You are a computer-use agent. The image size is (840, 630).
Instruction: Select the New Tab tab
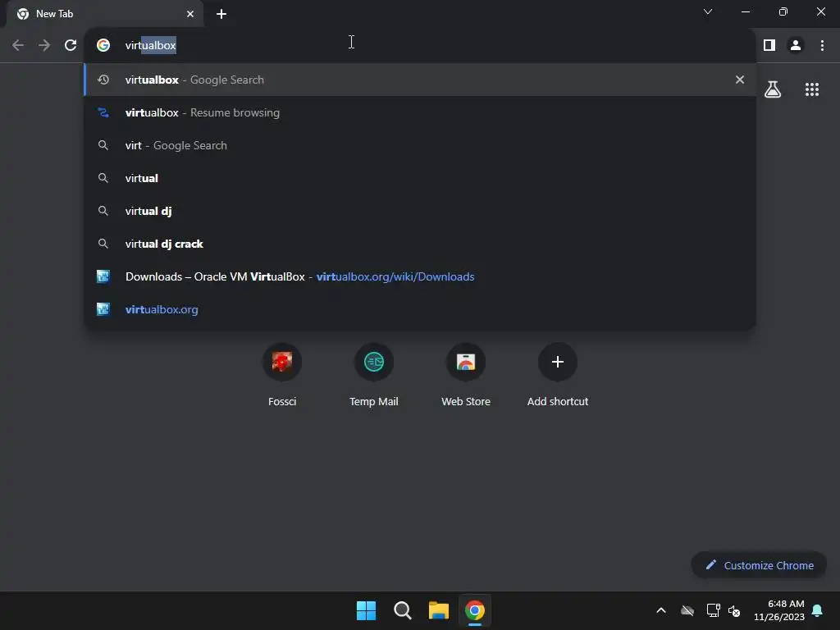105,14
